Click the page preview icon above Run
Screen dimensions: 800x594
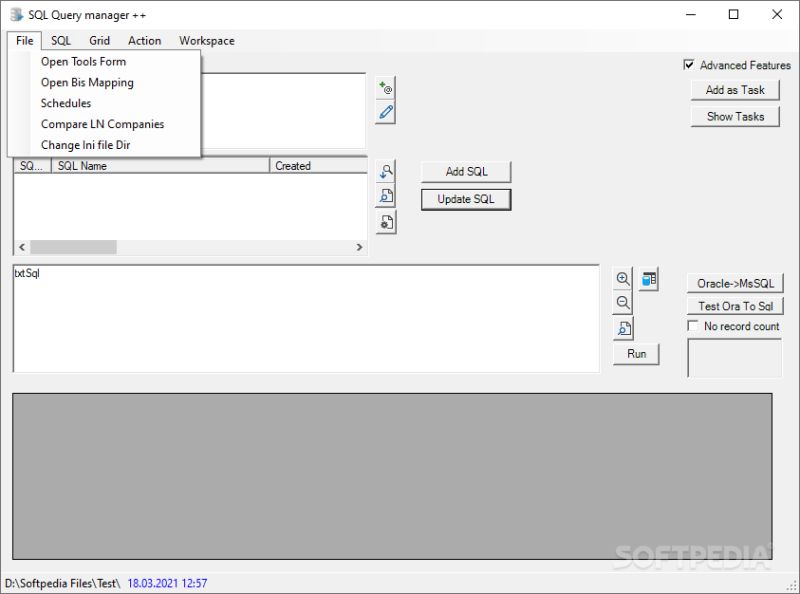pos(622,327)
